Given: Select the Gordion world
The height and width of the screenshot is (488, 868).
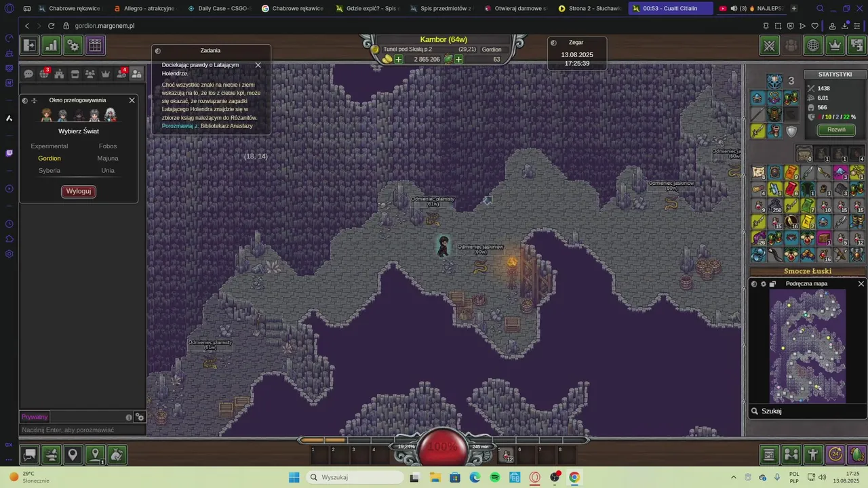Looking at the screenshot, I should (x=50, y=159).
